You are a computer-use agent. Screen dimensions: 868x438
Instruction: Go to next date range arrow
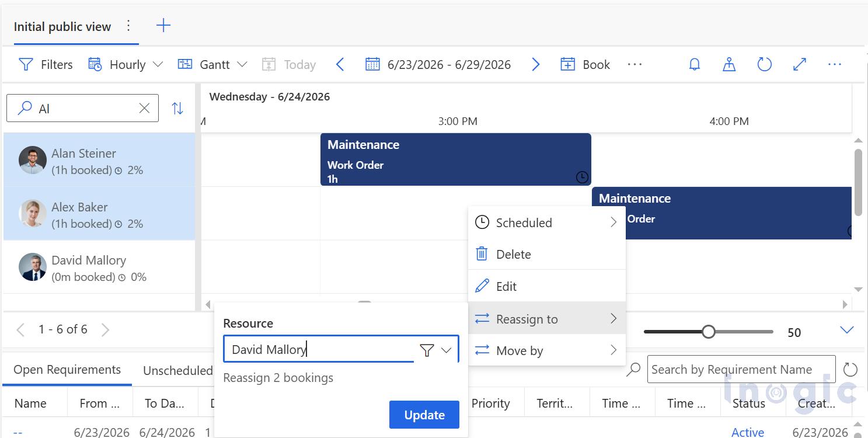pyautogui.click(x=535, y=64)
